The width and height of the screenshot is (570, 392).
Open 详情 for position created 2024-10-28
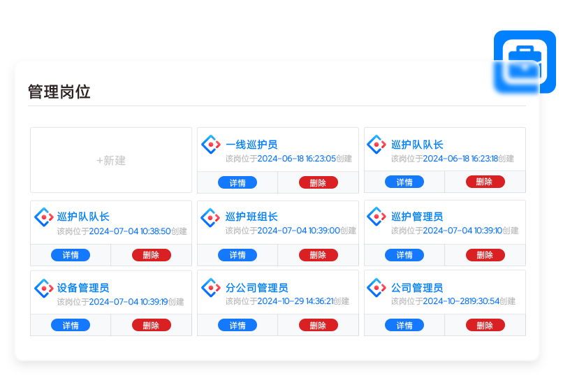[x=404, y=325]
